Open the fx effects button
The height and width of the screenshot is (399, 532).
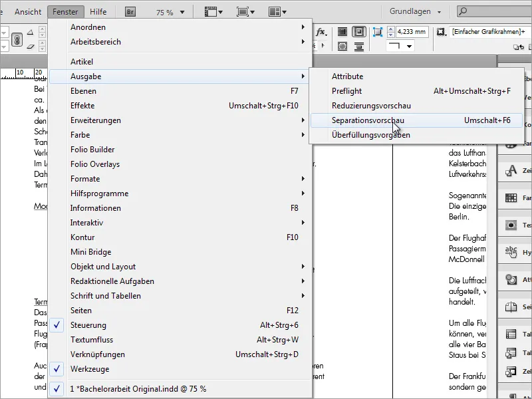click(x=321, y=32)
